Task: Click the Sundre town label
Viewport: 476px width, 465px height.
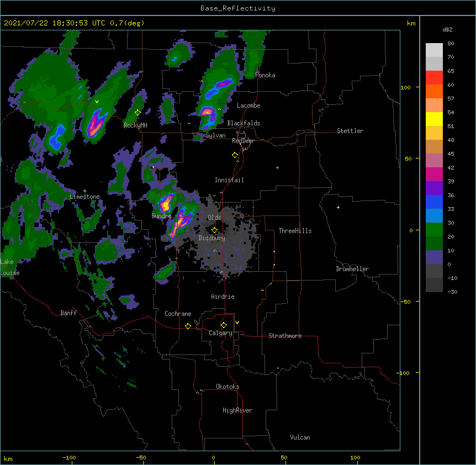Action: pos(161,216)
